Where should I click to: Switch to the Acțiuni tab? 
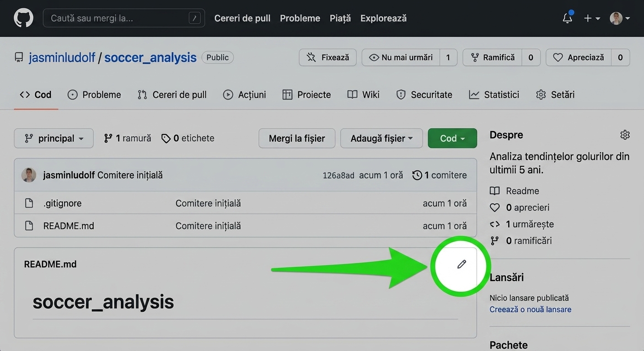pyautogui.click(x=244, y=95)
